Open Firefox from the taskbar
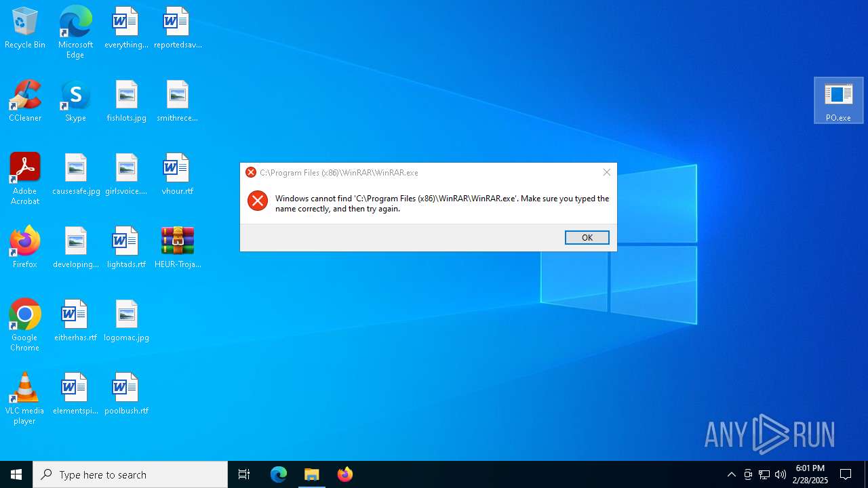This screenshot has height=488, width=868. point(345,474)
